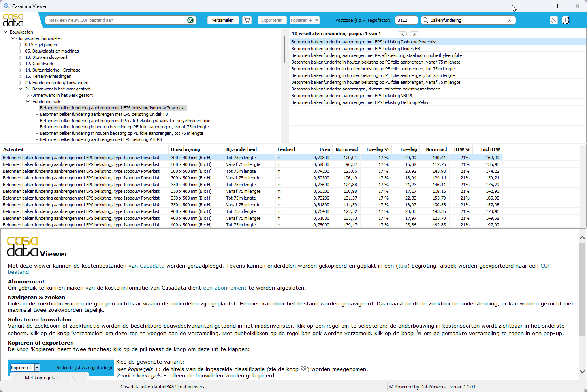Click the green CUF file icon
This screenshot has height=392, width=587.
pos(190,20)
